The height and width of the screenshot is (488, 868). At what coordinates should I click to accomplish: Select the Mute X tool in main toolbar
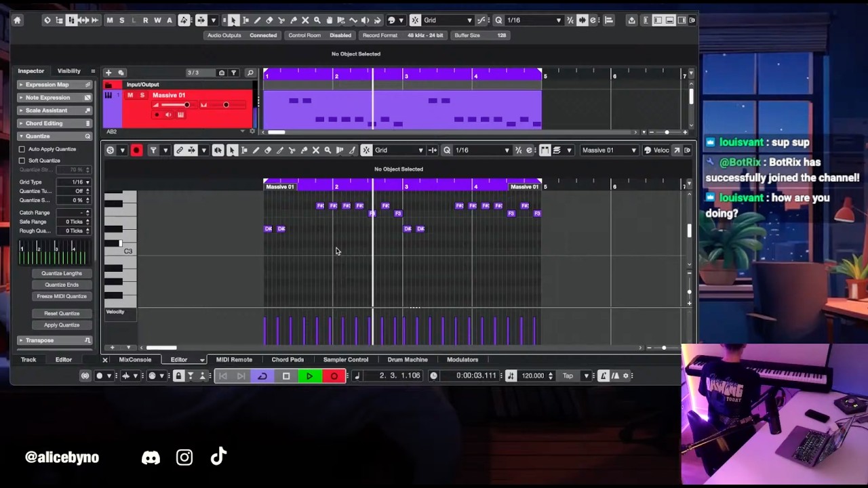(x=305, y=20)
